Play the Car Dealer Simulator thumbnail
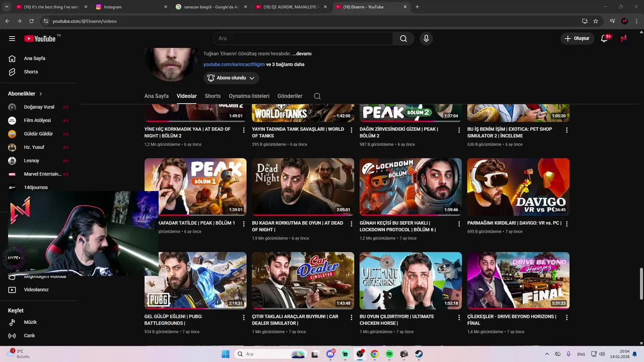This screenshot has height=362, width=644. click(x=303, y=281)
